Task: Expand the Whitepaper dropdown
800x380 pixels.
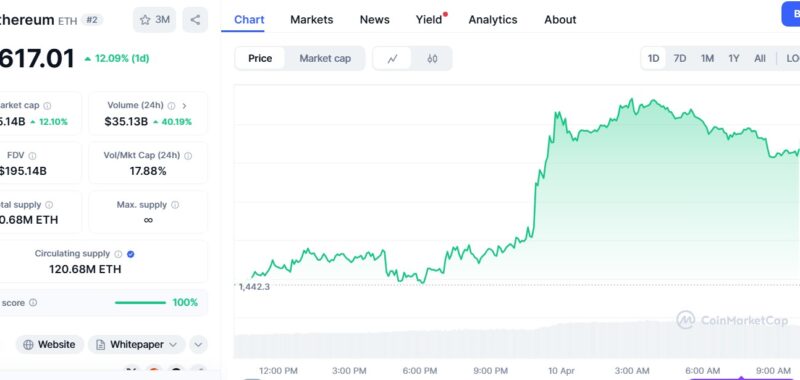Action: tap(136, 345)
